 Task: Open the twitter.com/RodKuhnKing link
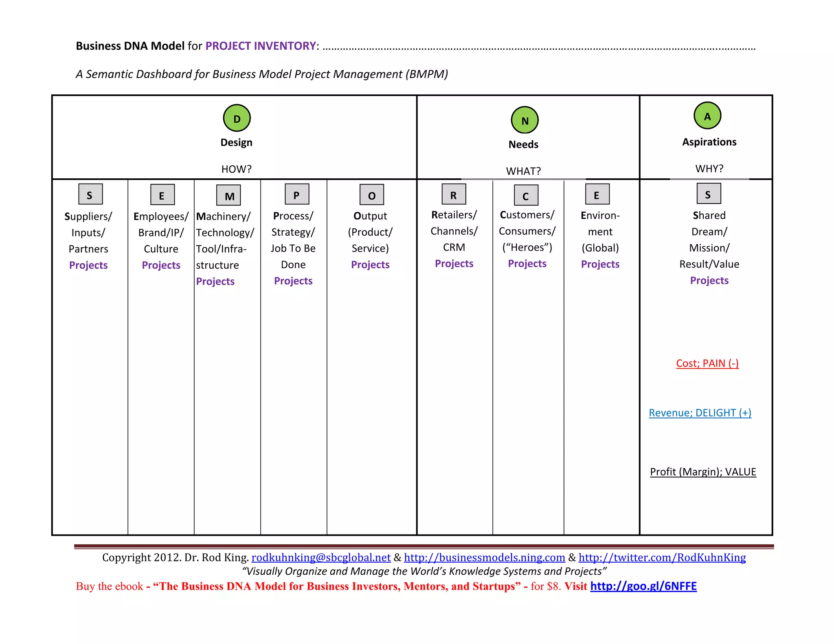coord(662,557)
